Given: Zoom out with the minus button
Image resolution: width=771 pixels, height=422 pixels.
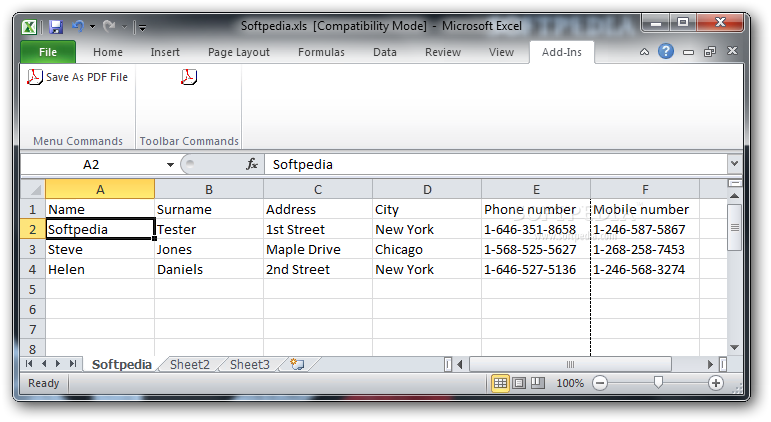Looking at the screenshot, I should [600, 383].
